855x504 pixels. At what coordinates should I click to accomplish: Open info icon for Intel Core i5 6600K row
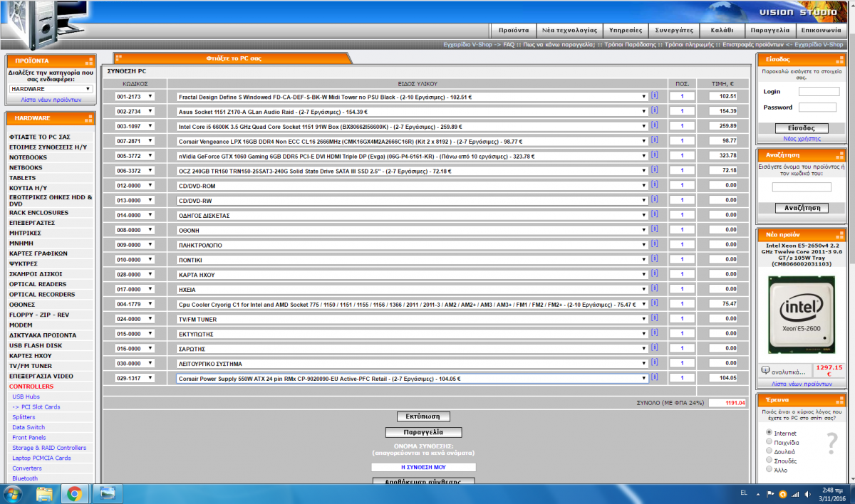(655, 126)
